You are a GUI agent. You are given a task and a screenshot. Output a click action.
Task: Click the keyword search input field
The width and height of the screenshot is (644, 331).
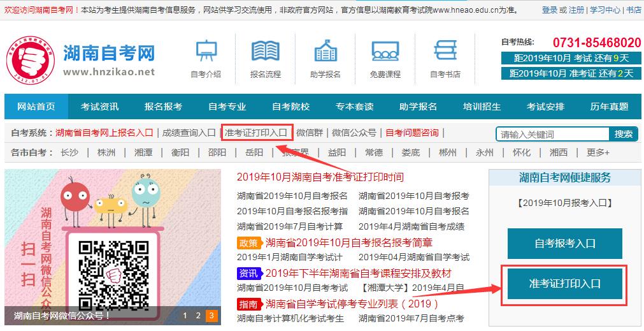coord(552,134)
